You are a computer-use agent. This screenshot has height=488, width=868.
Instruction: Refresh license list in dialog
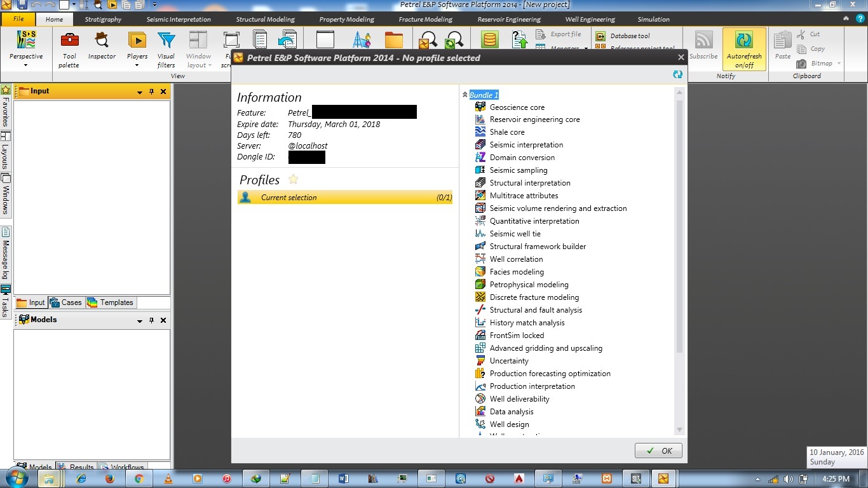pyautogui.click(x=677, y=74)
